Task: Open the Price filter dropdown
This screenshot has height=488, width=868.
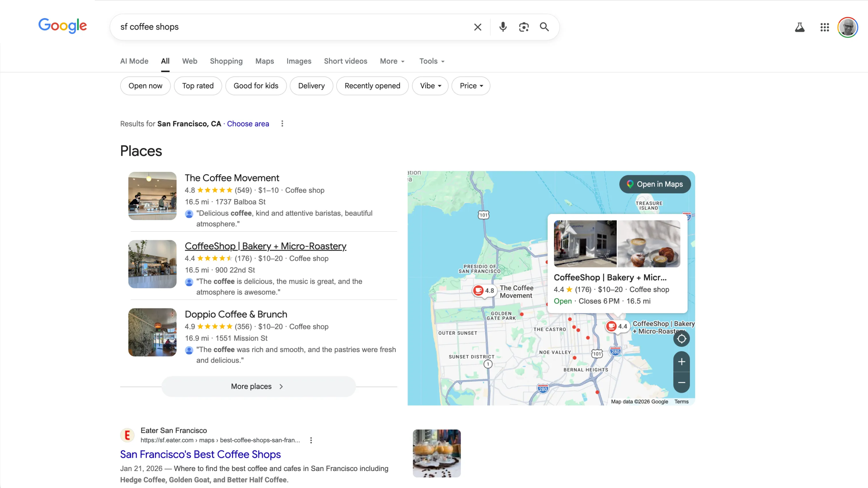Action: 471,86
